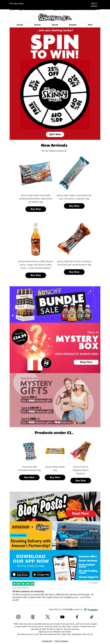Click the Skinny Food Co header logo

coord(55,17)
